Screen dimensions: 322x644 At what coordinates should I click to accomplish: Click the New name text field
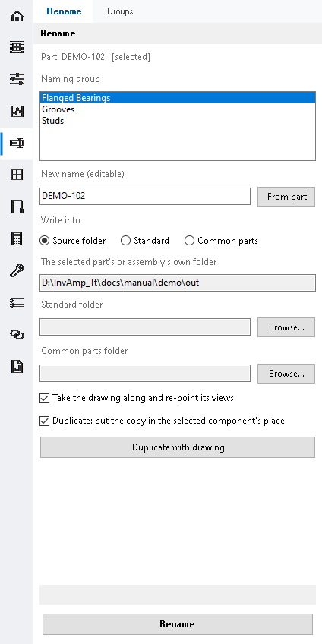145,197
